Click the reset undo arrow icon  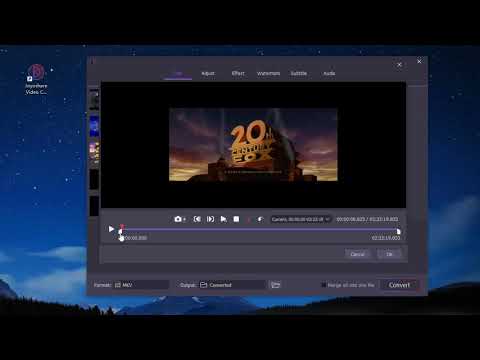tap(260, 219)
